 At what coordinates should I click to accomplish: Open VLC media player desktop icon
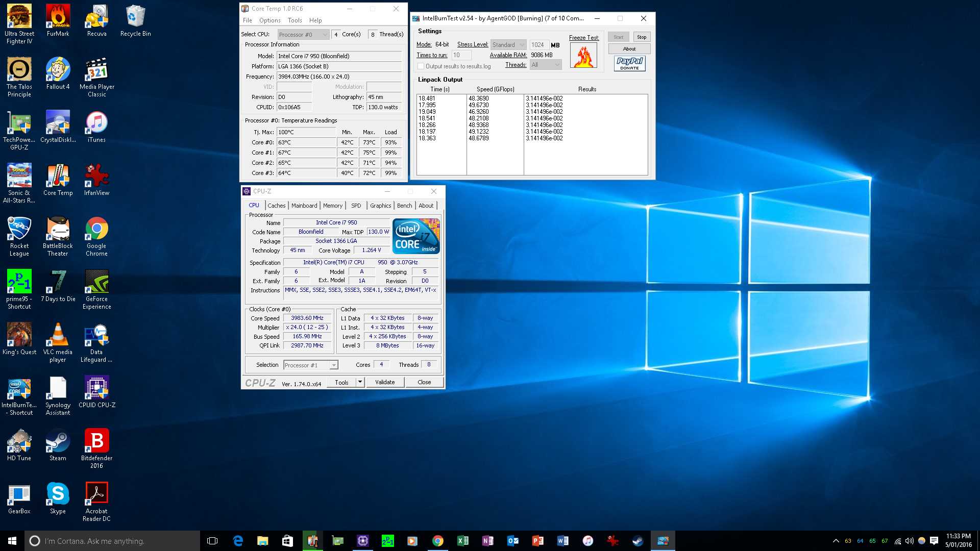tap(58, 342)
